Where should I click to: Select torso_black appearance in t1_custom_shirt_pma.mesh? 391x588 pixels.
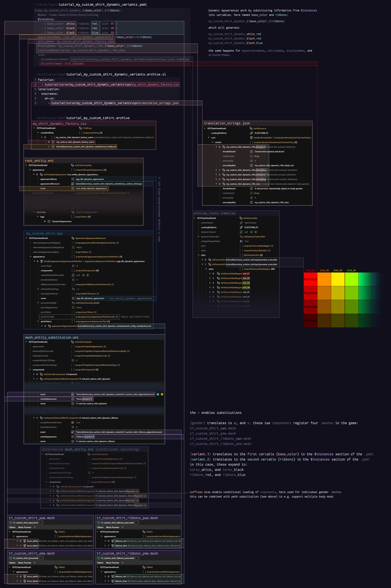32,581
